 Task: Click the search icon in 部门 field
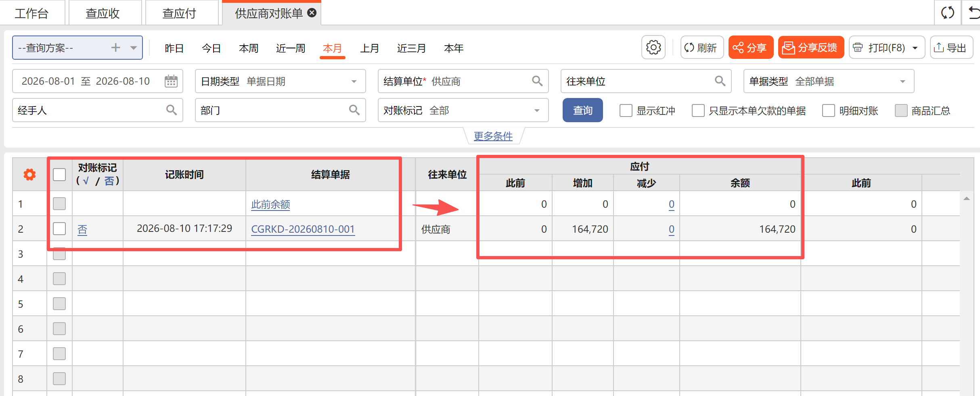point(354,110)
